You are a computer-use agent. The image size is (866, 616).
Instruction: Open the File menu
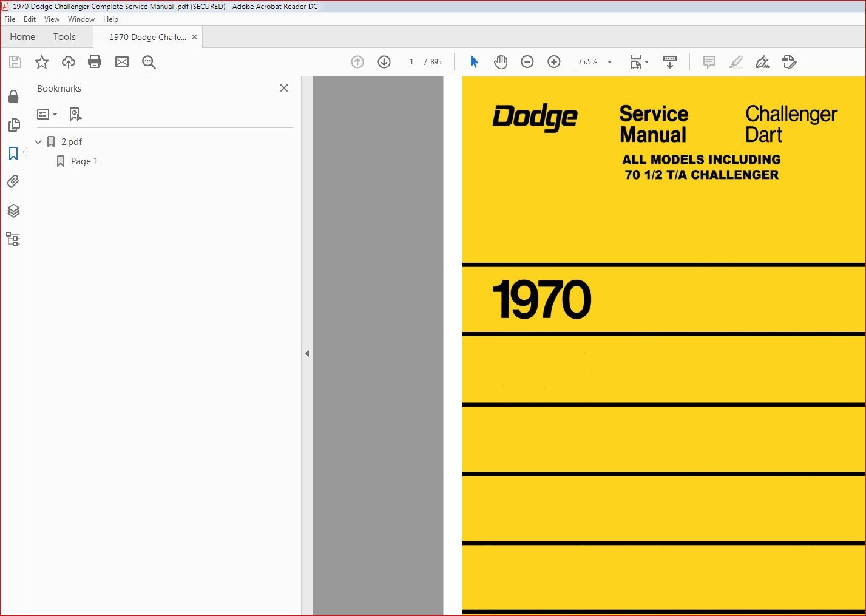(x=10, y=19)
